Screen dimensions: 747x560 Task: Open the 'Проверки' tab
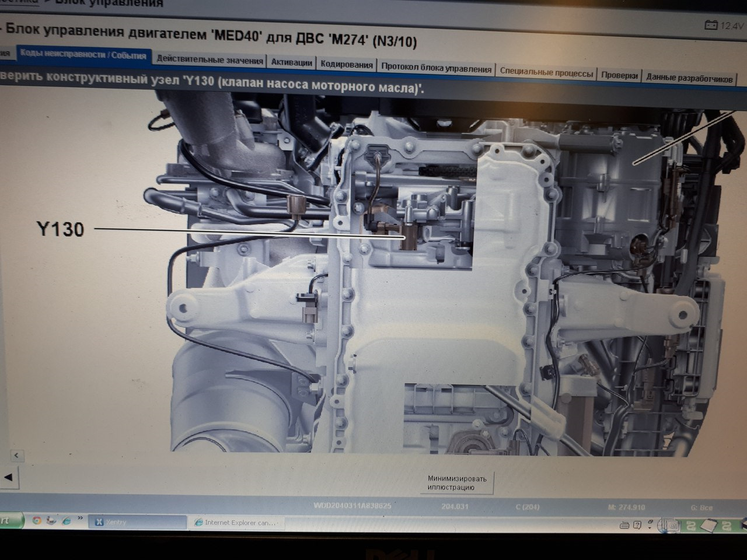tap(619, 75)
